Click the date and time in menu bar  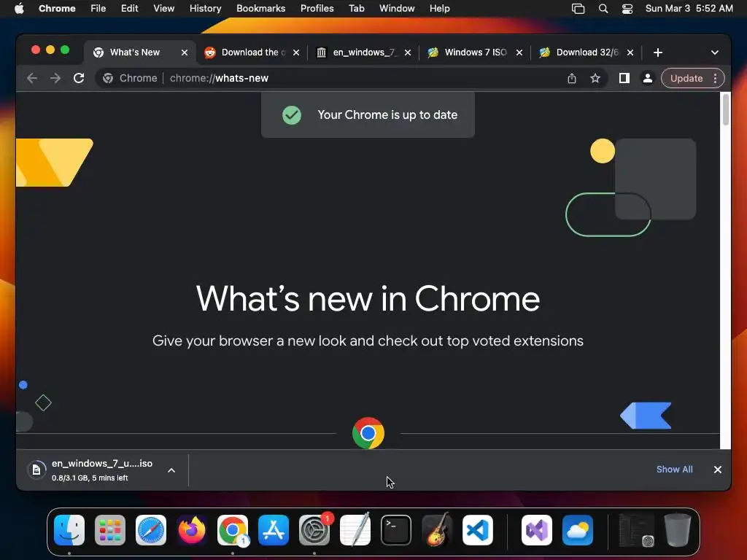(689, 9)
